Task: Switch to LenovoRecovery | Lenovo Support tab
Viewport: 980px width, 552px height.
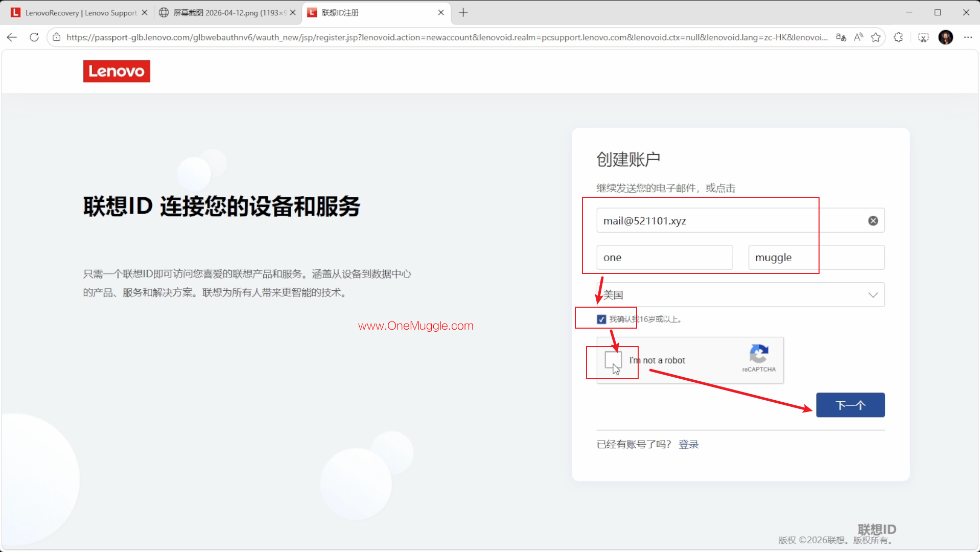Action: click(x=80, y=13)
